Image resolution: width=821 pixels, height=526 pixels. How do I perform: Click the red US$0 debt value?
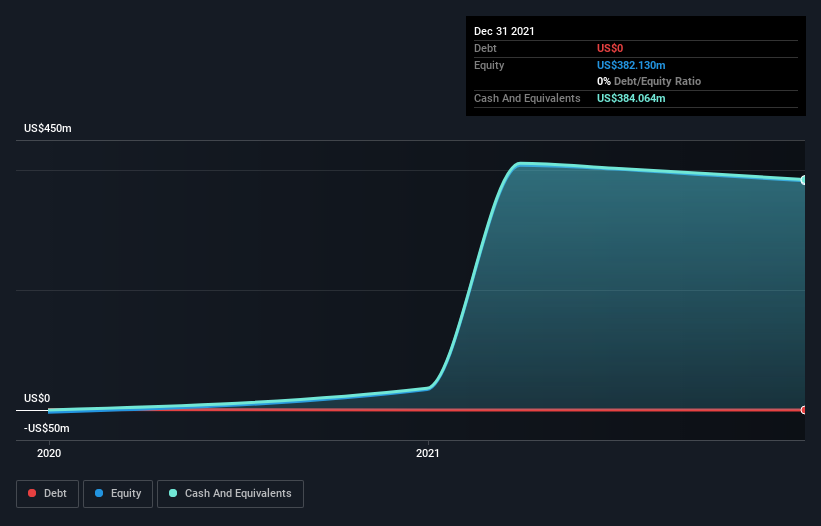point(610,48)
